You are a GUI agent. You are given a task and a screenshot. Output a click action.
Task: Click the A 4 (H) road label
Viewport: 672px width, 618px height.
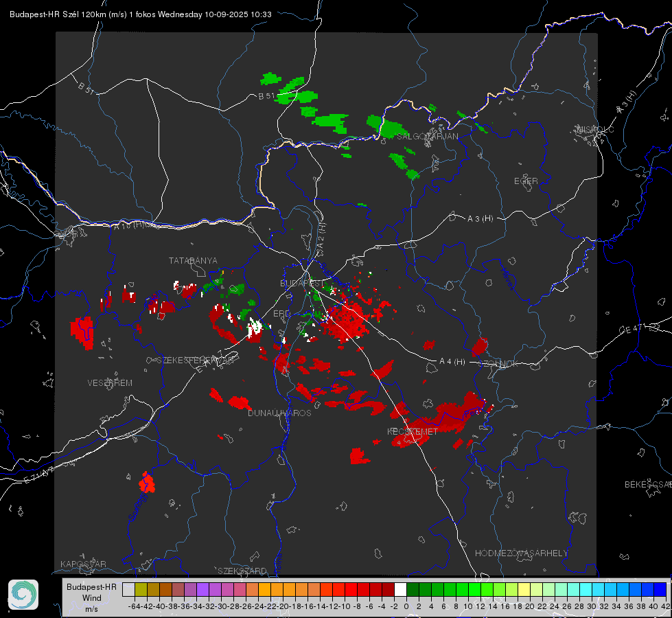(x=452, y=362)
